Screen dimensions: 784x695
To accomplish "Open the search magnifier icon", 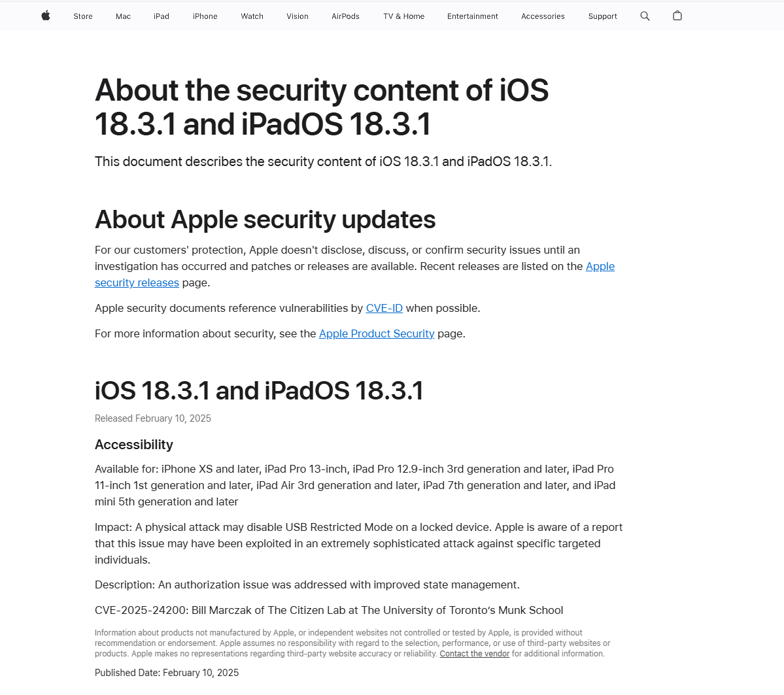I will (645, 16).
